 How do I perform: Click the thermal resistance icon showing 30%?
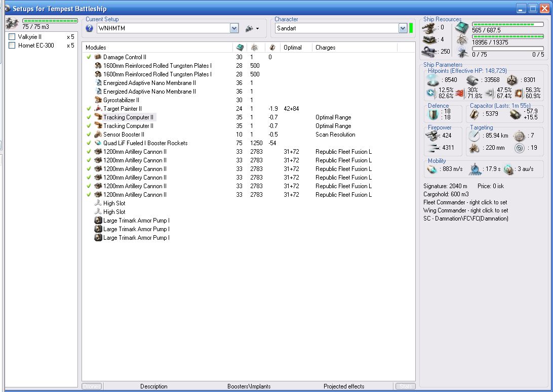(x=460, y=93)
